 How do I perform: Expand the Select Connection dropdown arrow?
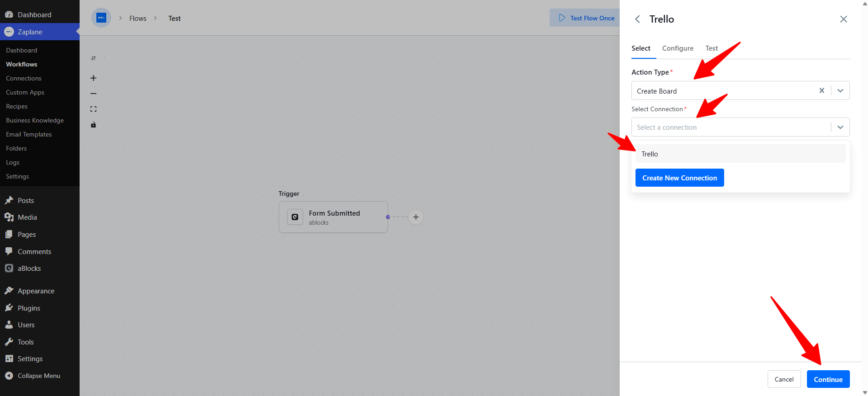point(840,127)
